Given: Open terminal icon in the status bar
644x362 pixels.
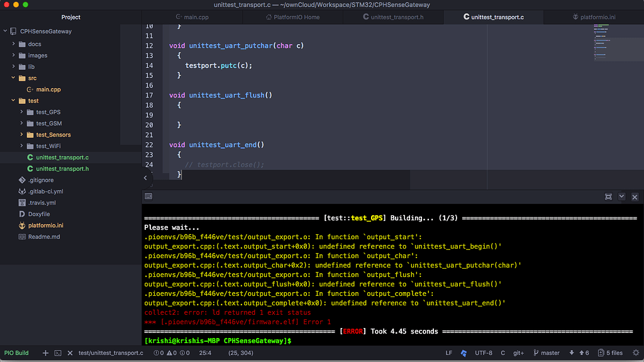Looking at the screenshot, I should tap(58, 353).
